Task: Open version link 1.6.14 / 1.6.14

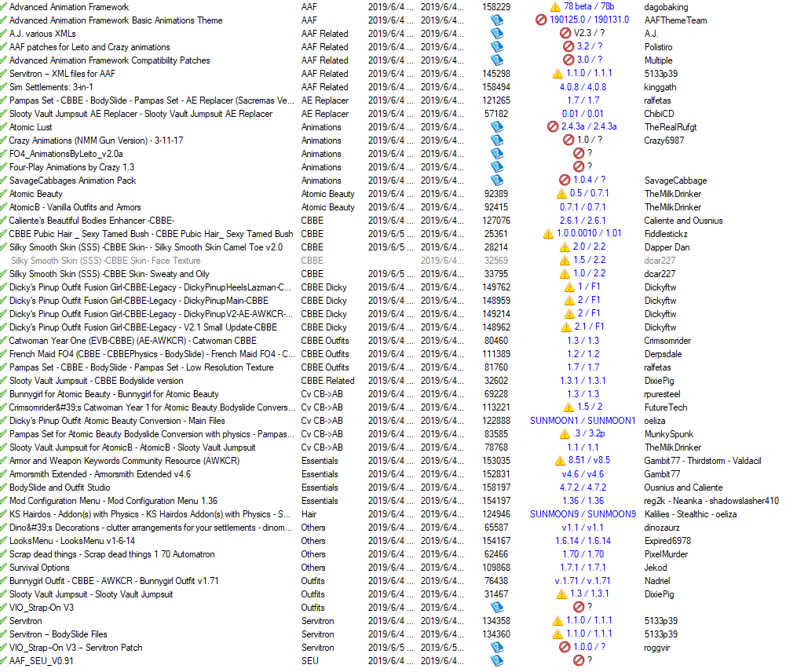Action: tap(583, 541)
